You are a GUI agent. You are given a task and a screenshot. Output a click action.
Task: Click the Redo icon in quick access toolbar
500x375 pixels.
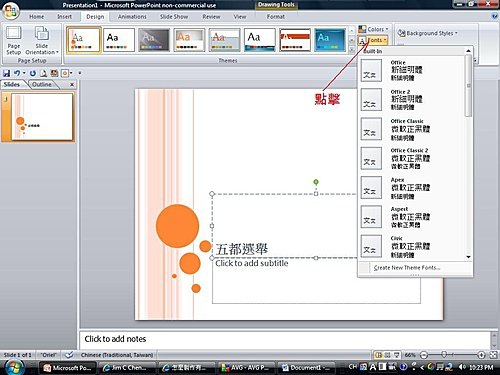[33, 73]
